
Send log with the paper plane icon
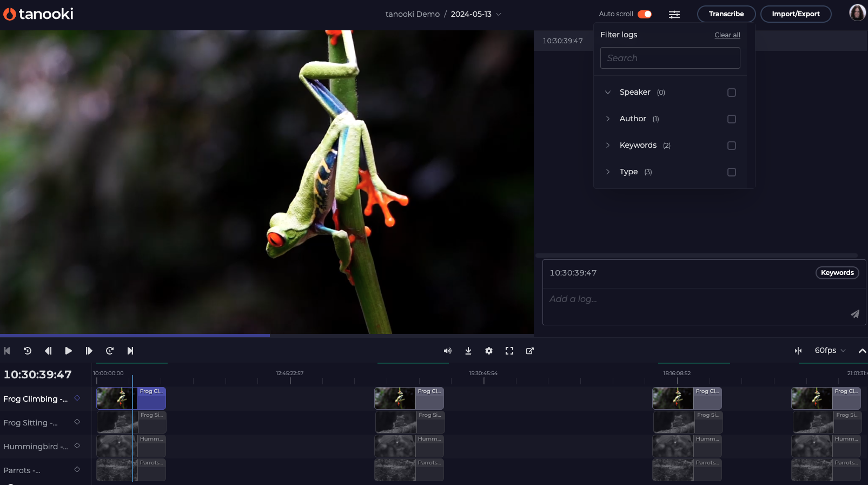[854, 314]
